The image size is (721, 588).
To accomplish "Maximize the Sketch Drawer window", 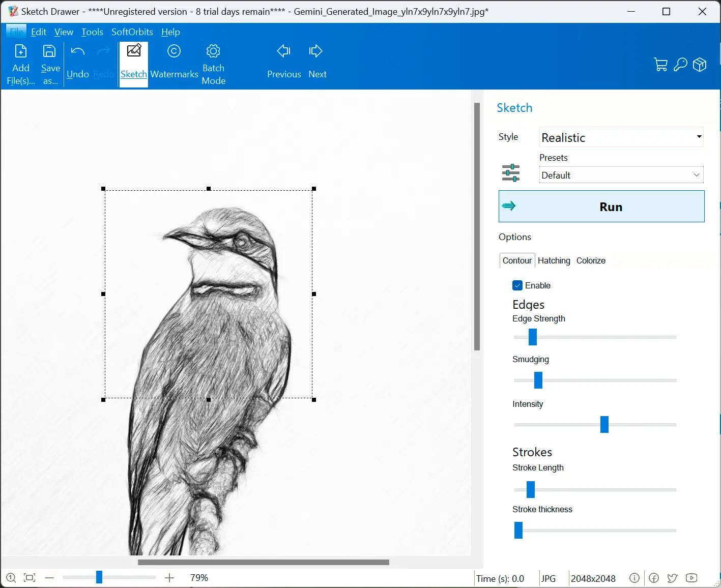I will point(666,11).
